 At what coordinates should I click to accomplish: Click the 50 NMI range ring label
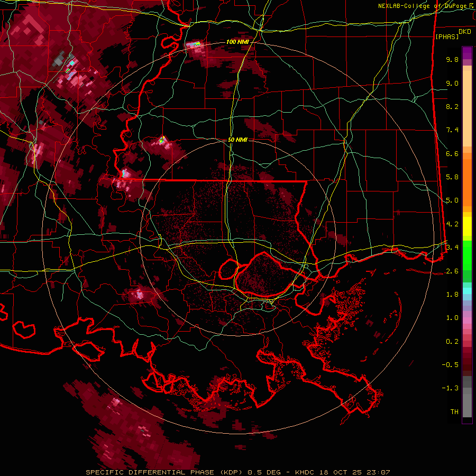[x=237, y=140]
